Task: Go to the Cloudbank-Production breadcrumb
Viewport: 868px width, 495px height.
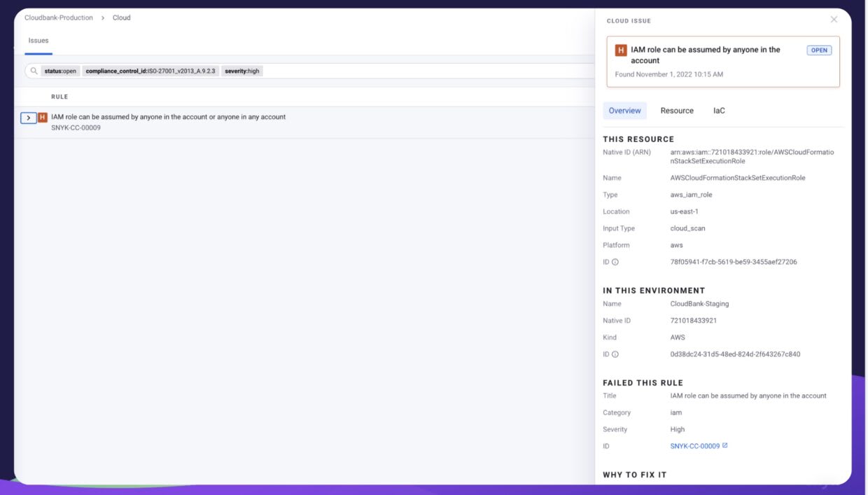Action: click(59, 18)
